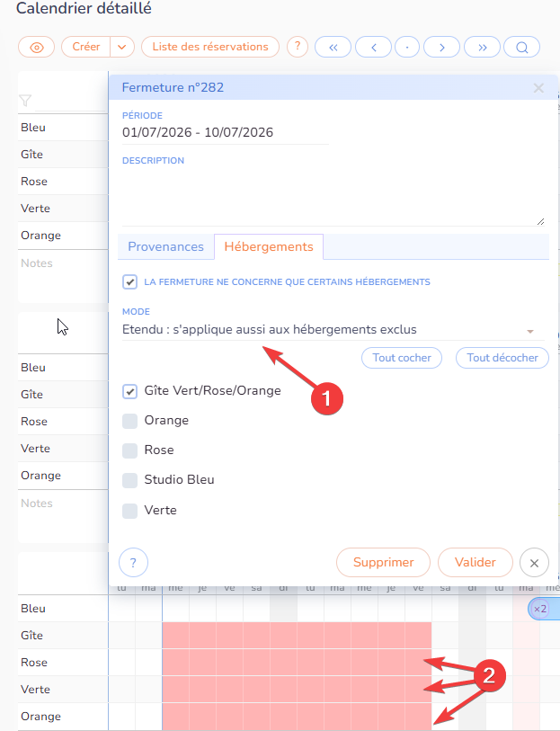Open the search magnifier icon

521,48
